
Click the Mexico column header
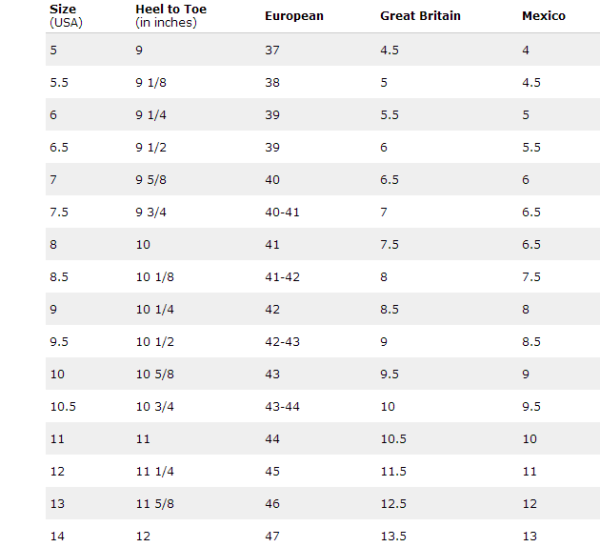click(543, 16)
